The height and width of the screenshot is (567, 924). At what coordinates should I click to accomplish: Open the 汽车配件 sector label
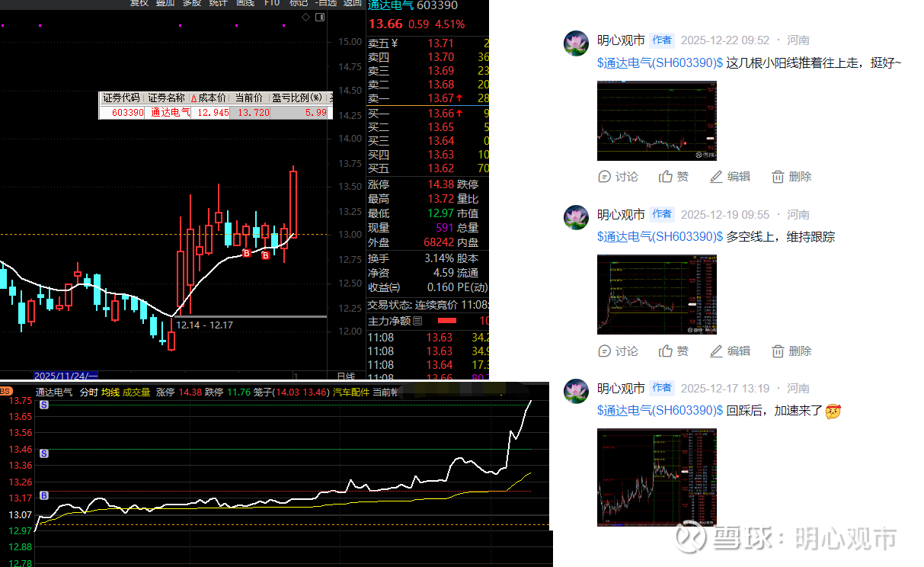350,392
